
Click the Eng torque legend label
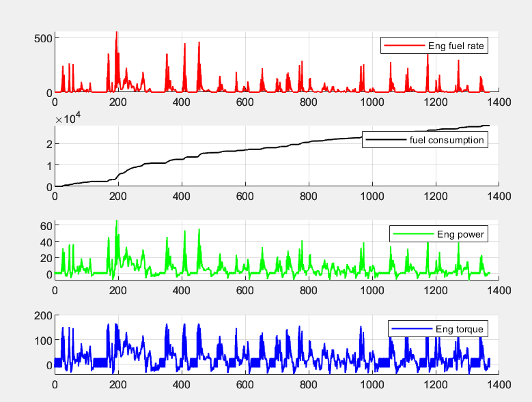point(460,329)
